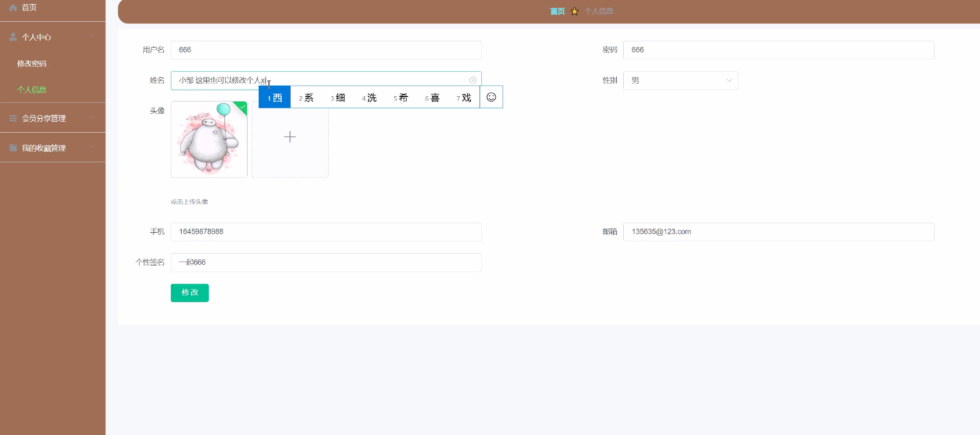Screen dimensions: 980x435
Task: Click the person icon for 个人中心
Action: tap(13, 37)
